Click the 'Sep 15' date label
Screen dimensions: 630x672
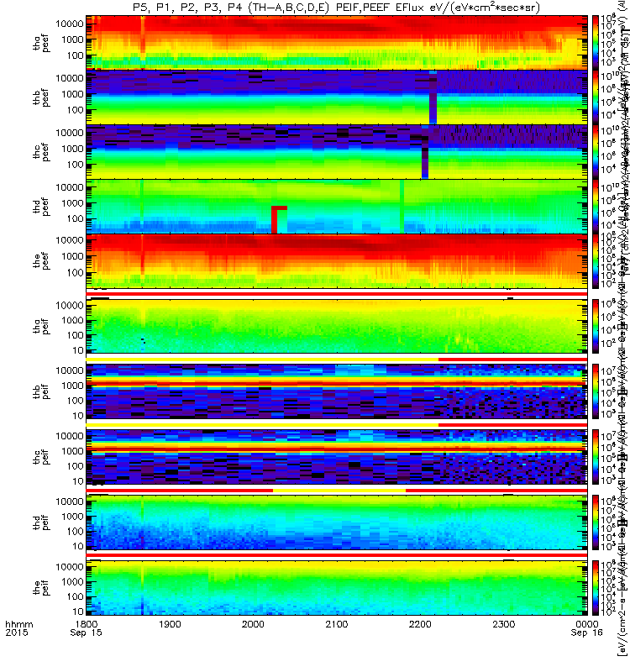[87, 633]
